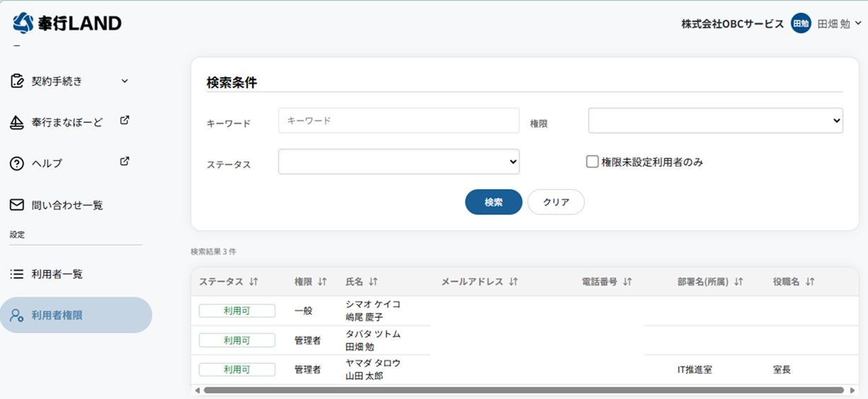Viewport: 868px width, 399px height.
Task: Click the 利用者権限 person-gear icon
Action: pos(17,315)
